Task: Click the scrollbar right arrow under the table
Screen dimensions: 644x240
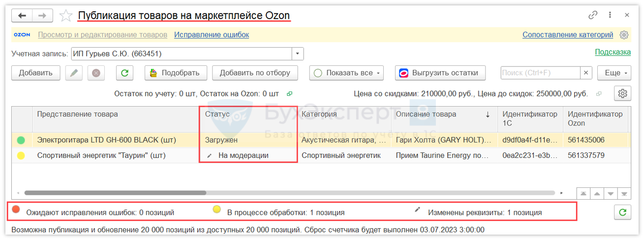Action: tap(561, 193)
